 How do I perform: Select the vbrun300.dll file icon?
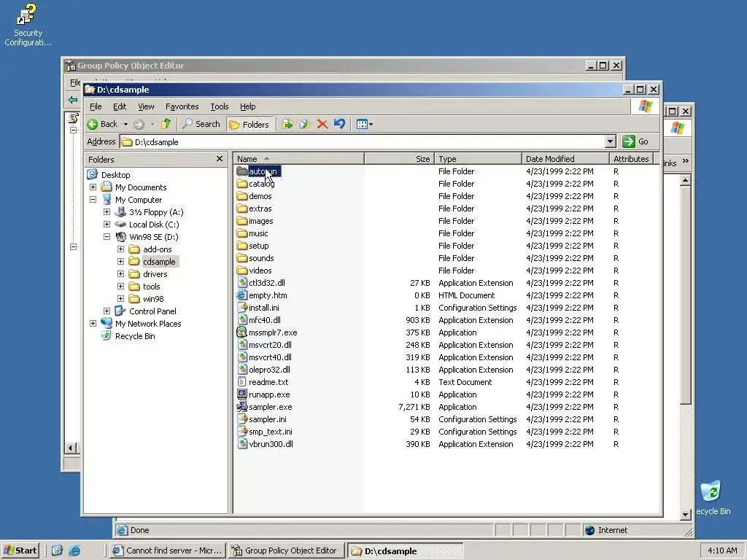pos(242,444)
